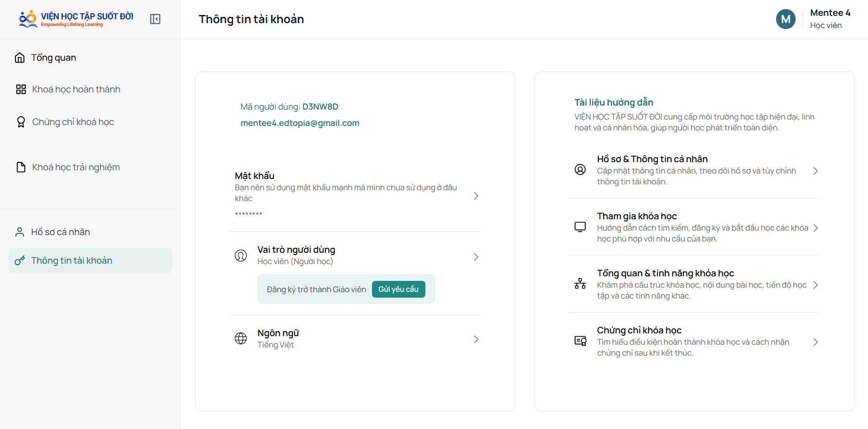Click the monitor icon for Tham gia khóa học
This screenshot has height=429, width=868.
580,227
